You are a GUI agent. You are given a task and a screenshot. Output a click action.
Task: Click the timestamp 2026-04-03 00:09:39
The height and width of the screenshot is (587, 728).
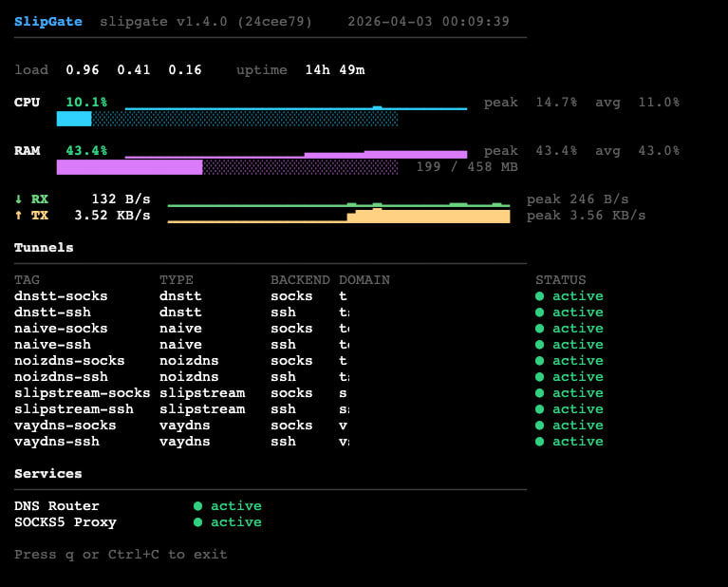[428, 22]
